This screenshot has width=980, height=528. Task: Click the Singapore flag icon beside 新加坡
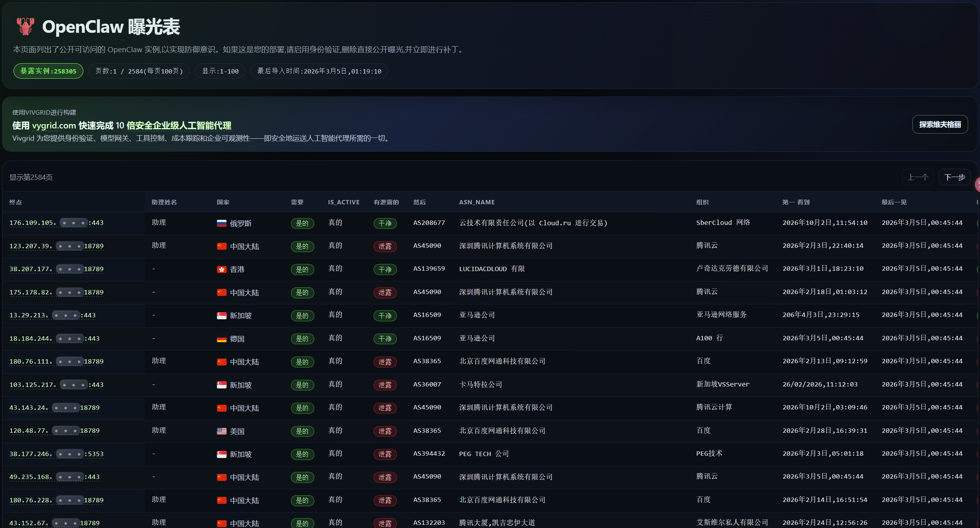[x=222, y=315]
